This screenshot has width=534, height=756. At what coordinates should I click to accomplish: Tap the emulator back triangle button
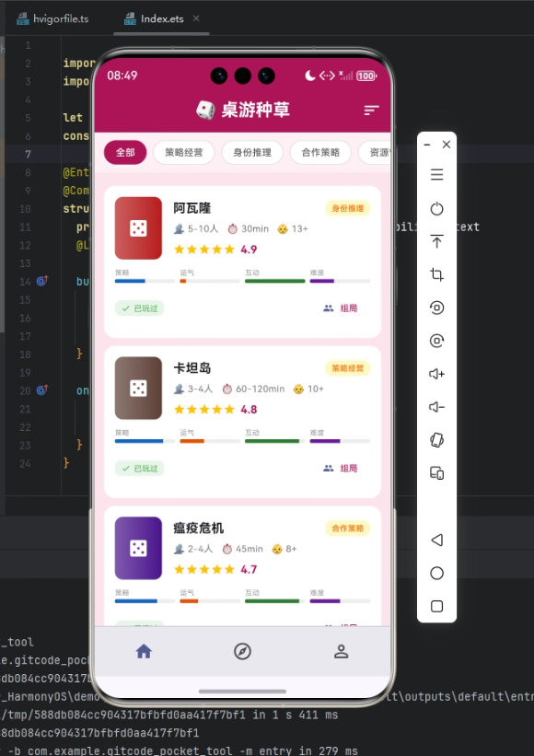pyautogui.click(x=436, y=540)
